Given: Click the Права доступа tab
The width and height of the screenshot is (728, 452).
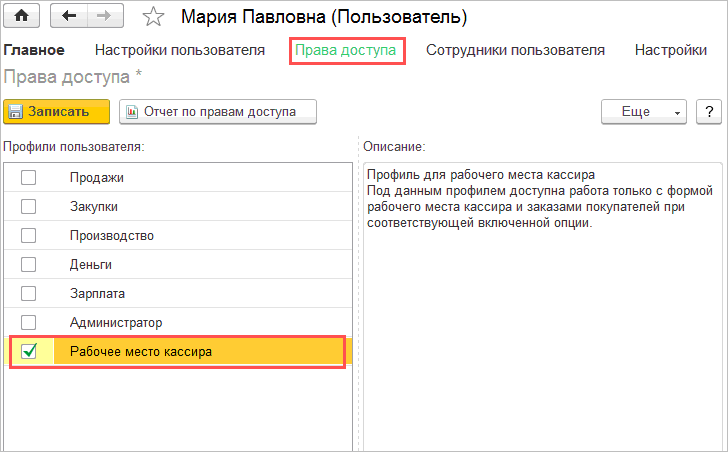Looking at the screenshot, I should tap(346, 50).
